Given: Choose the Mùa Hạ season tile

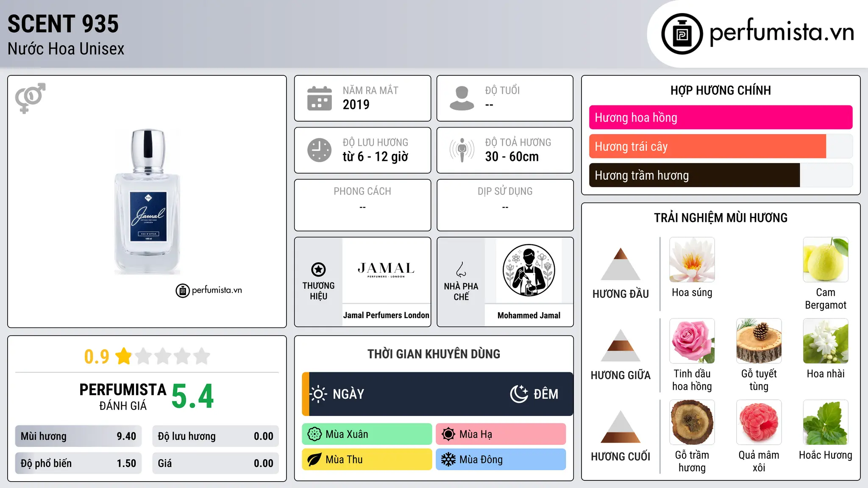Looking at the screenshot, I should tap(501, 434).
